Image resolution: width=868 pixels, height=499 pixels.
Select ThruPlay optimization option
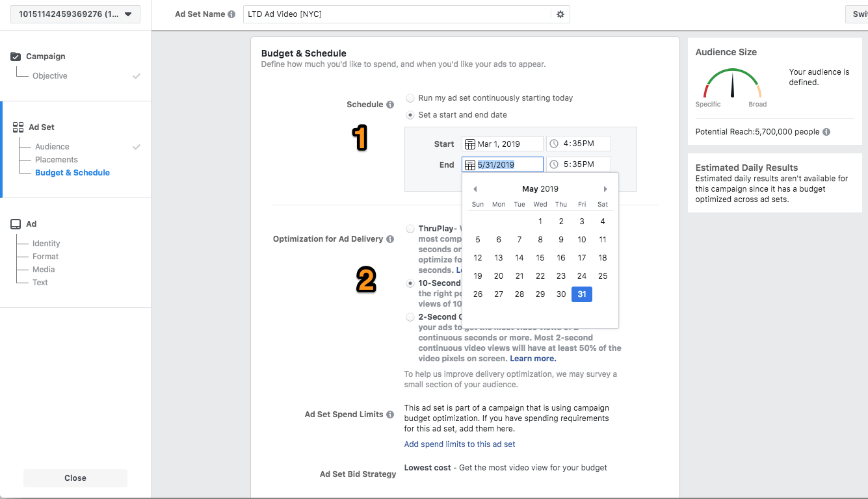410,229
